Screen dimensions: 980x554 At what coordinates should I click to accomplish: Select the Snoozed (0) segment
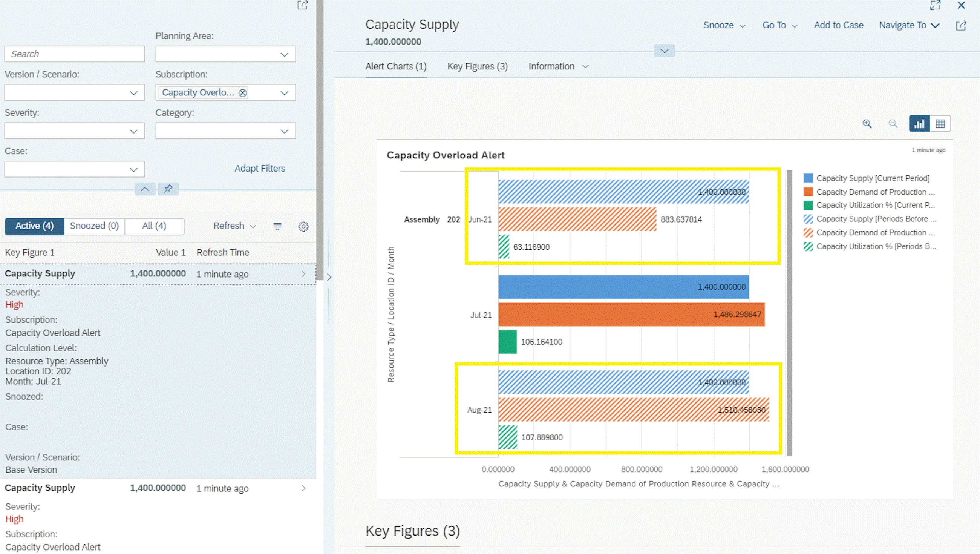[x=94, y=226]
